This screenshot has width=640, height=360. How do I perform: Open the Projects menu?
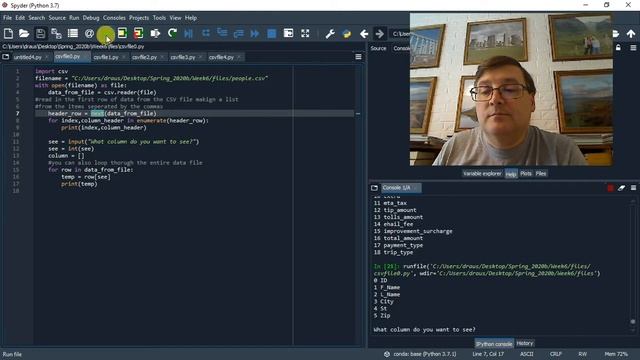coord(139,18)
